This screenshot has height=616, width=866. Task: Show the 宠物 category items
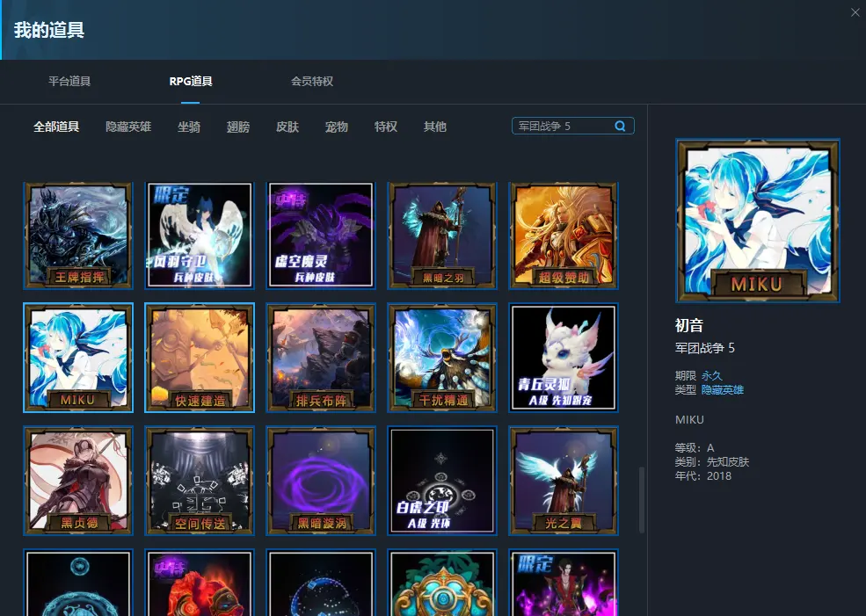coord(337,127)
